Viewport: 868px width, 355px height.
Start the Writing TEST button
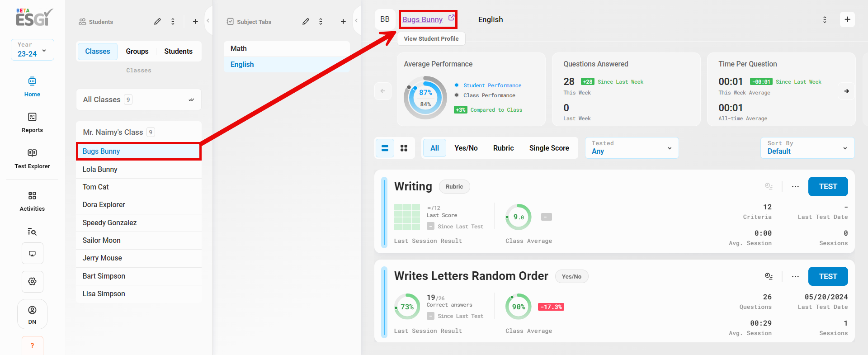828,186
